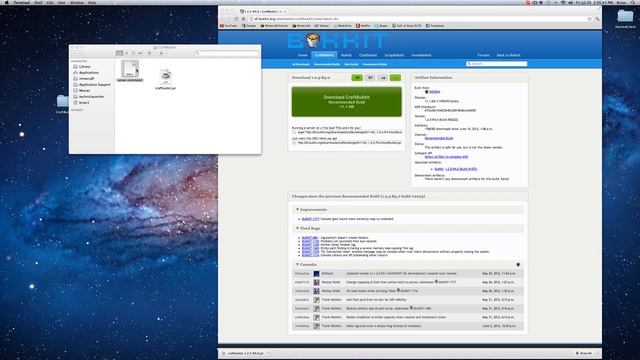Select Icon view in Finder toolbar

119,53
